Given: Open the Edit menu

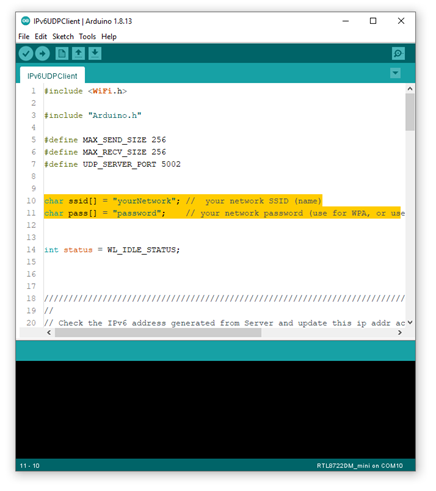Looking at the screenshot, I should click(41, 36).
